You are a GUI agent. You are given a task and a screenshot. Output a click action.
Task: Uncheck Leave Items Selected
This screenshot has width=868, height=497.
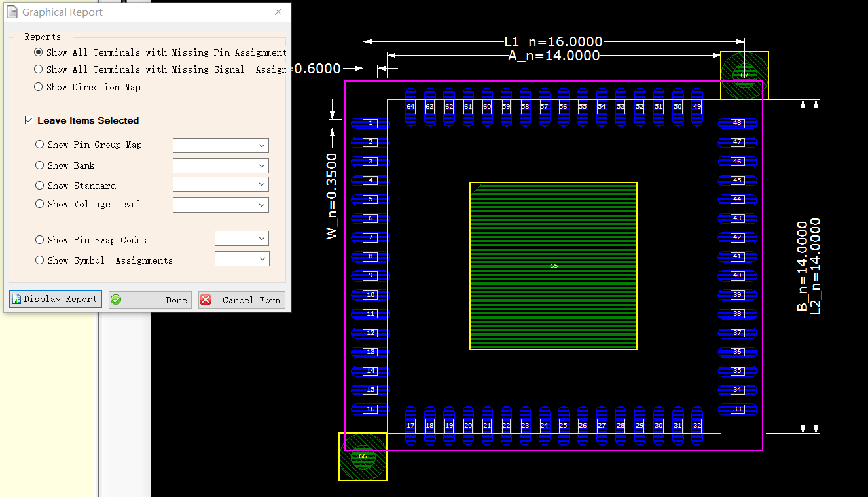tap(29, 120)
